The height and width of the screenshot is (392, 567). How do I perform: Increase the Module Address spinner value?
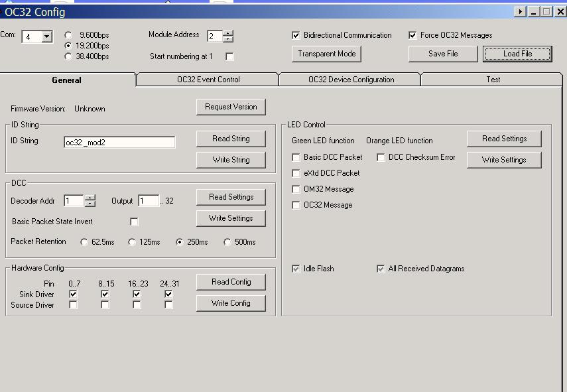point(228,33)
